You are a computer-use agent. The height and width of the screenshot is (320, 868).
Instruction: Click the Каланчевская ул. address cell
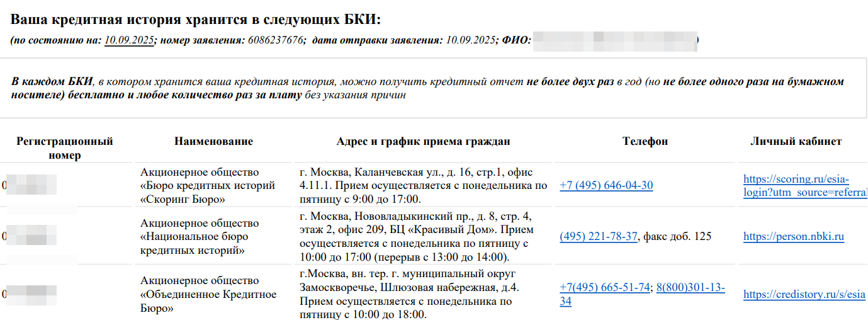pos(424,185)
